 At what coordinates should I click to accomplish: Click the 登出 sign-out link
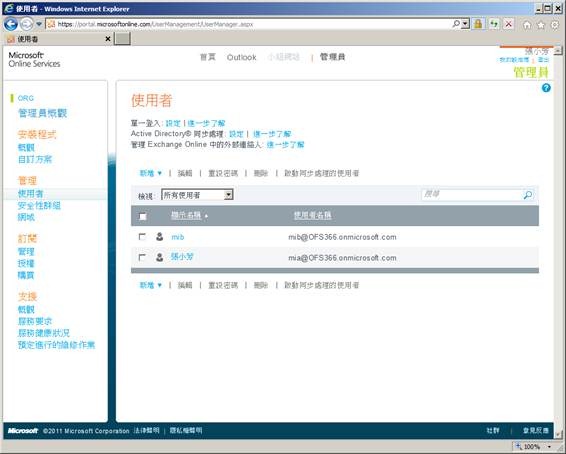pyautogui.click(x=543, y=60)
